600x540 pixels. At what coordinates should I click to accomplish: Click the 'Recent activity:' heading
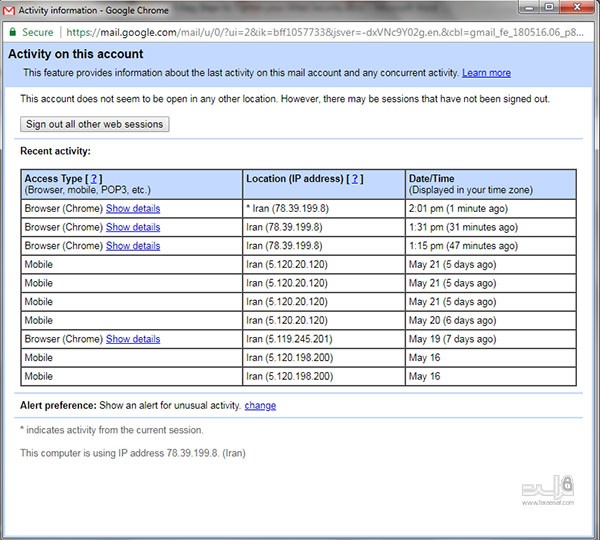click(x=55, y=151)
